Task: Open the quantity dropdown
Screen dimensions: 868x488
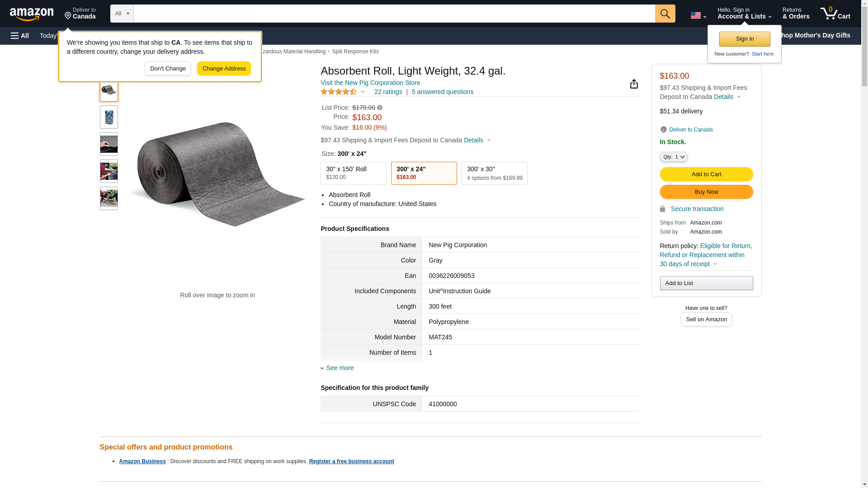Action: coord(673,157)
